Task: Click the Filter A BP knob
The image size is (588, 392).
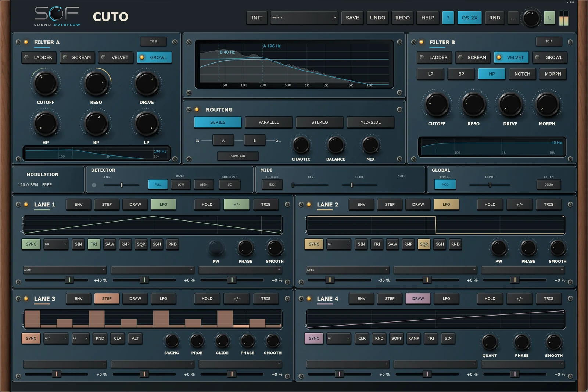Action: [x=96, y=123]
